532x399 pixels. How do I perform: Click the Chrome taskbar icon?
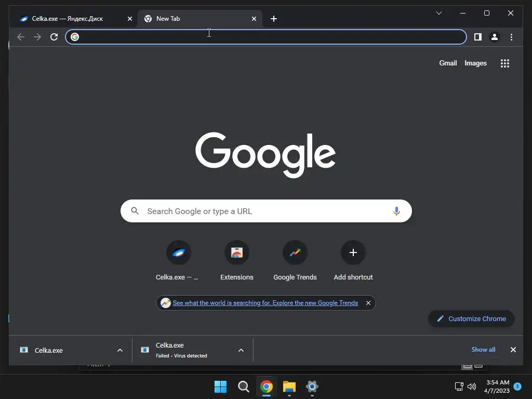pyautogui.click(x=267, y=387)
